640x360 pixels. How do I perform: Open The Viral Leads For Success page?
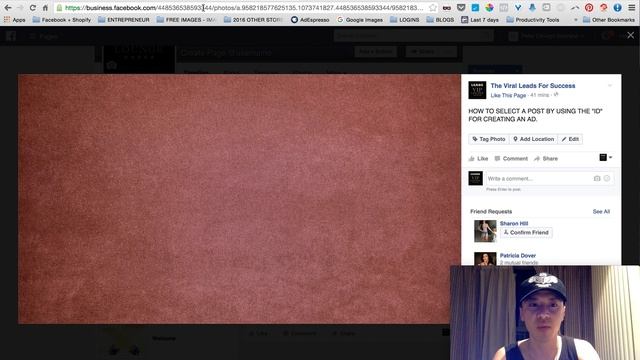pos(533,86)
